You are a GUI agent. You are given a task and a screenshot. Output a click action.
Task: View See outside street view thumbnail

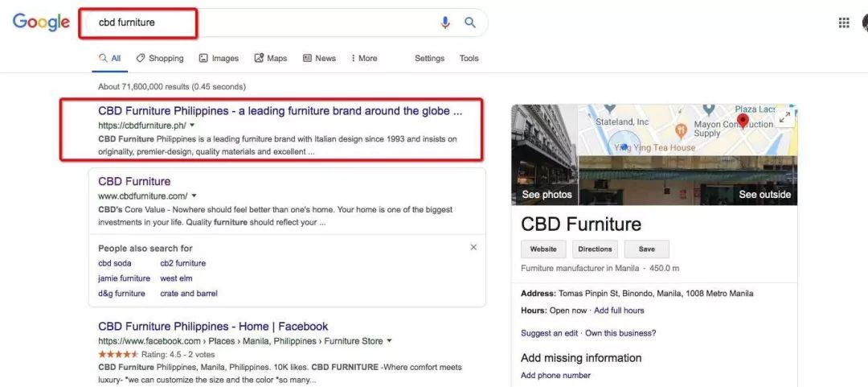click(x=688, y=181)
